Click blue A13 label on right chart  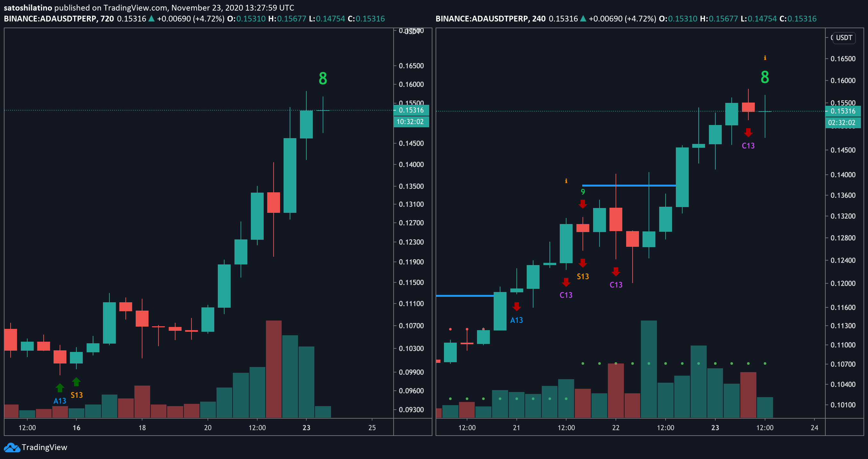[516, 320]
